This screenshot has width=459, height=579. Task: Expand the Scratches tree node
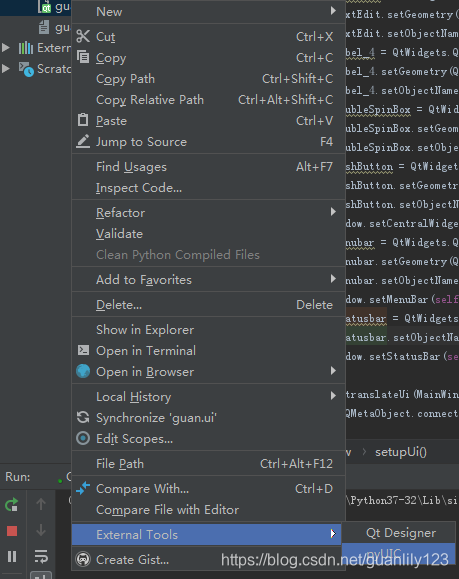pyautogui.click(x=6, y=69)
